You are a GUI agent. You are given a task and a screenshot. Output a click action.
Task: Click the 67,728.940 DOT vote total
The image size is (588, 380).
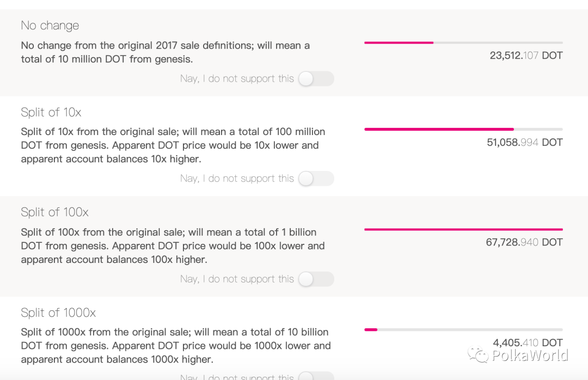point(524,242)
